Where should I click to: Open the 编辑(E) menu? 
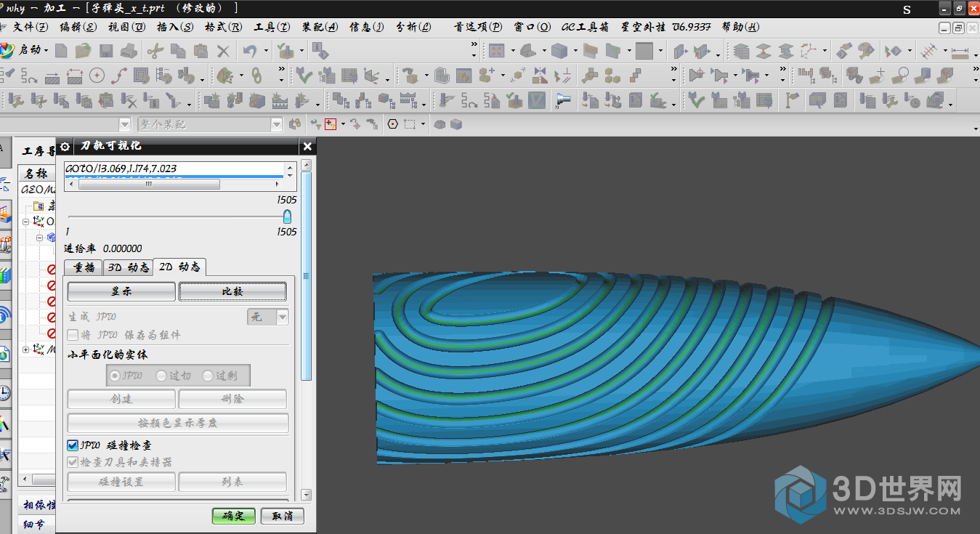tap(78, 27)
